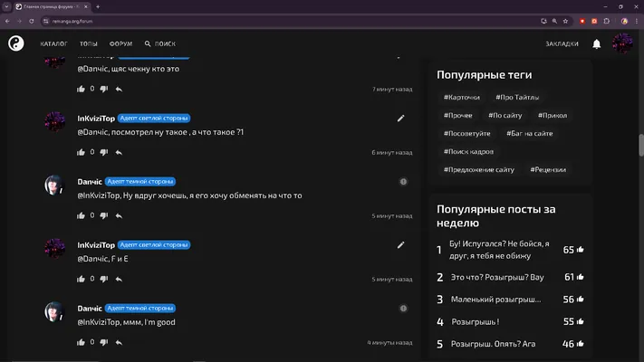
Task: Open the Топы menu item
Action: (x=88, y=43)
